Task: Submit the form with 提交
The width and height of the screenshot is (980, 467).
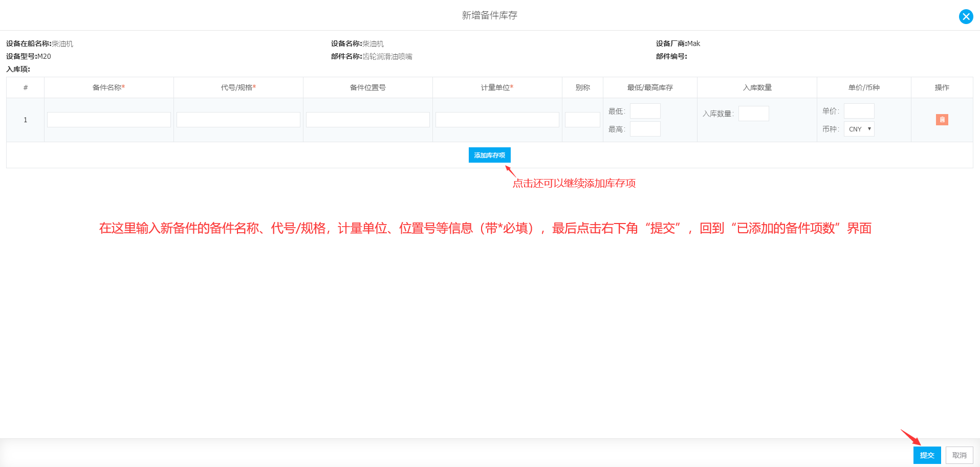Action: click(927, 455)
